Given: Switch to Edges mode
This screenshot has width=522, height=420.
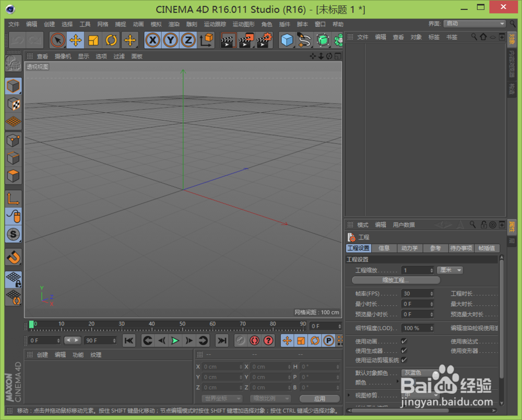Looking at the screenshot, I should click(x=14, y=158).
